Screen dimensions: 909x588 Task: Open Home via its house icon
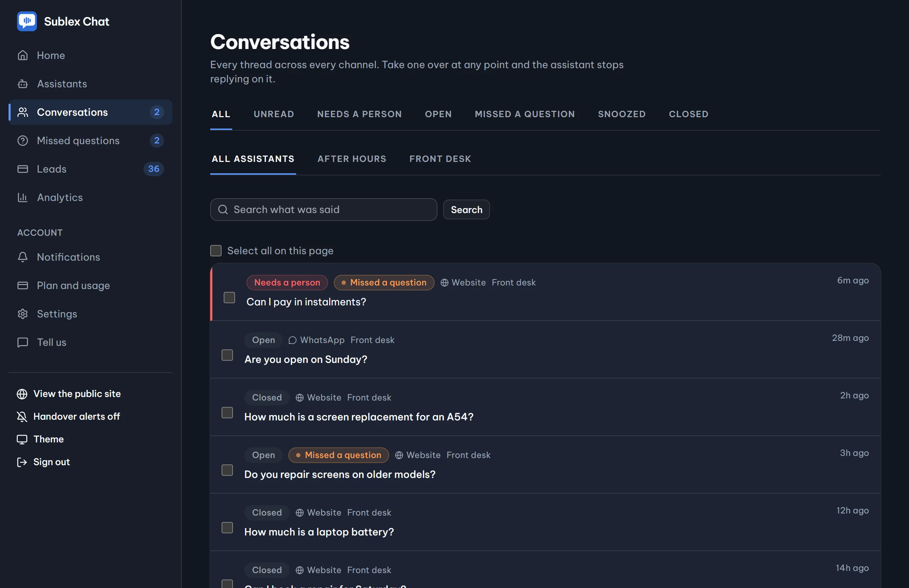point(22,55)
